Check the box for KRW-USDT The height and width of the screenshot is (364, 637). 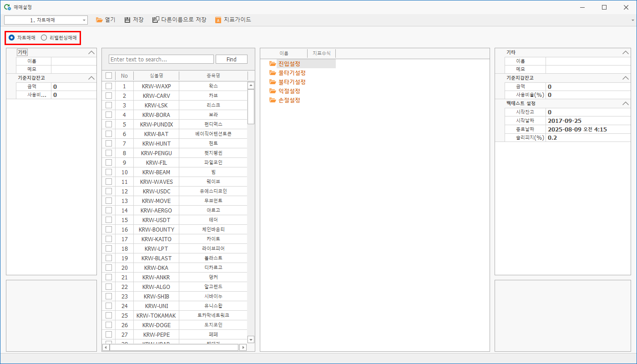point(109,220)
